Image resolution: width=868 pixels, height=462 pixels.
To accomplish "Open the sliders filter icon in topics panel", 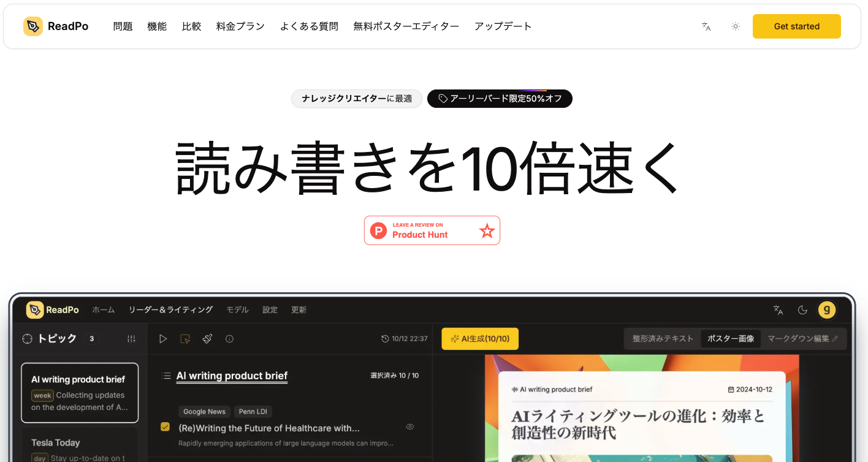I will pos(131,339).
